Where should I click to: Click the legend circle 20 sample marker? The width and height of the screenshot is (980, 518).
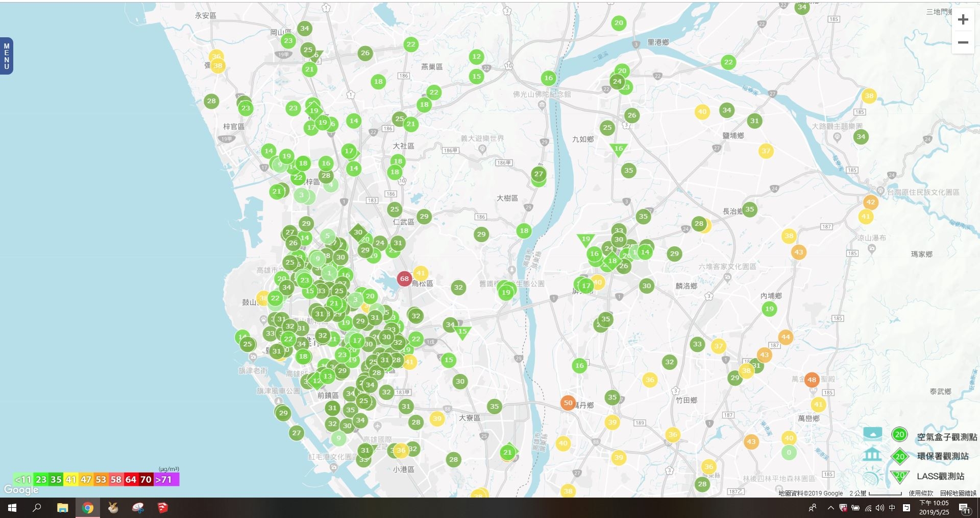click(899, 435)
